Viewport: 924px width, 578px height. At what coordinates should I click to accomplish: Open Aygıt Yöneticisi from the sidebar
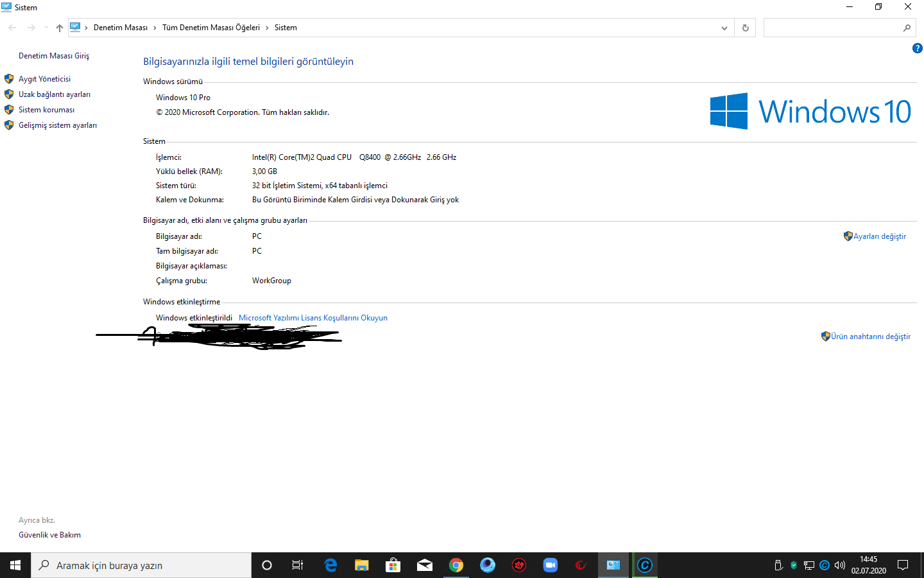click(44, 79)
